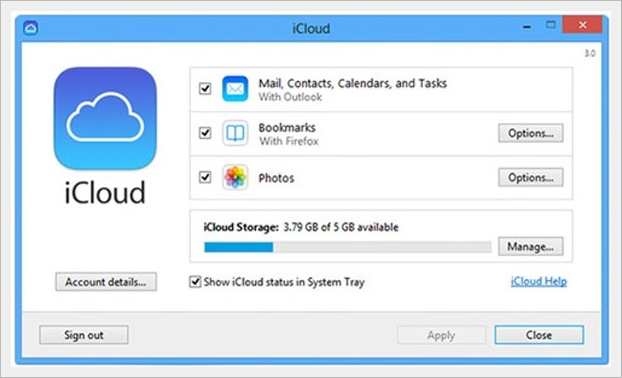Click the large iCloud cloud logo
This screenshot has width=622, height=378.
pos(105,118)
